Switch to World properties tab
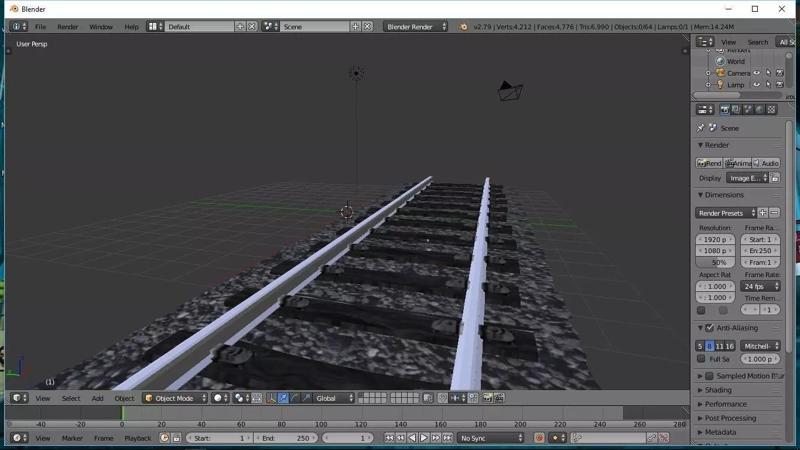Image resolution: width=800 pixels, height=450 pixels. coord(760,110)
